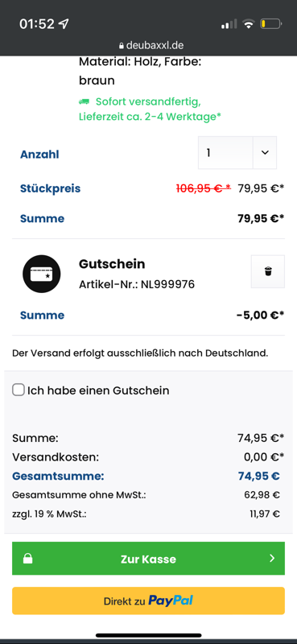Tap the padlock beside deubaxxl.de
The image size is (297, 644).
(x=122, y=46)
